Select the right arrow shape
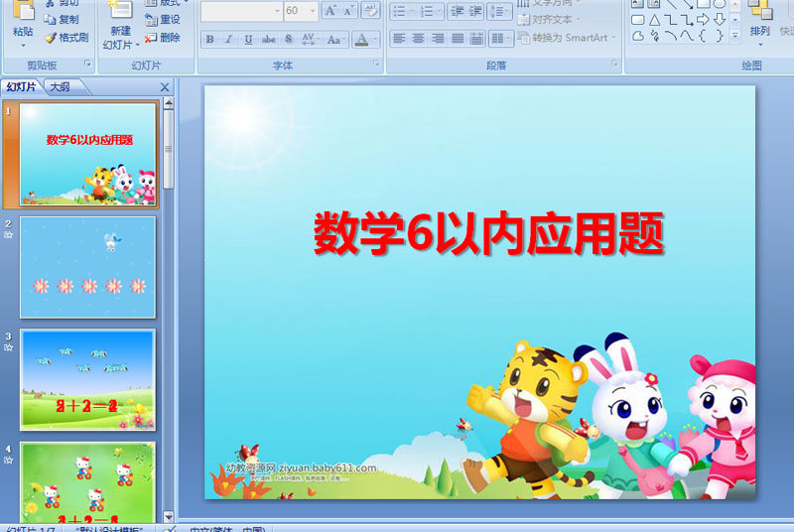The width and height of the screenshot is (794, 532). 703,20
